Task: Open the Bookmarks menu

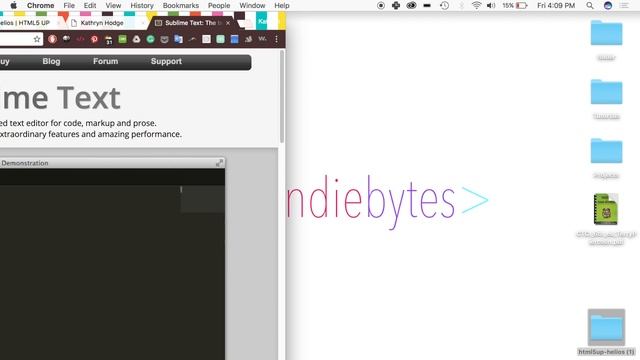Action: tap(181, 5)
